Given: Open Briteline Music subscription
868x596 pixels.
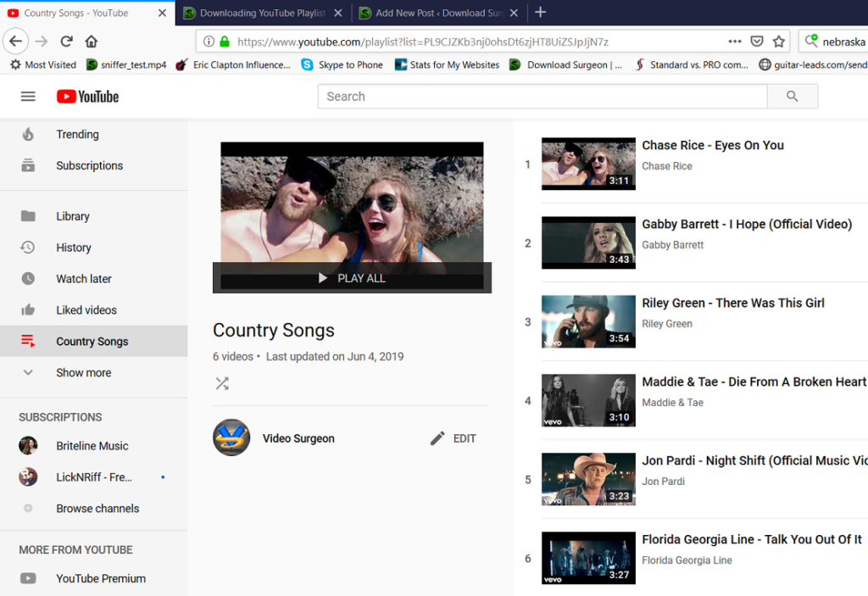Looking at the screenshot, I should coord(93,446).
